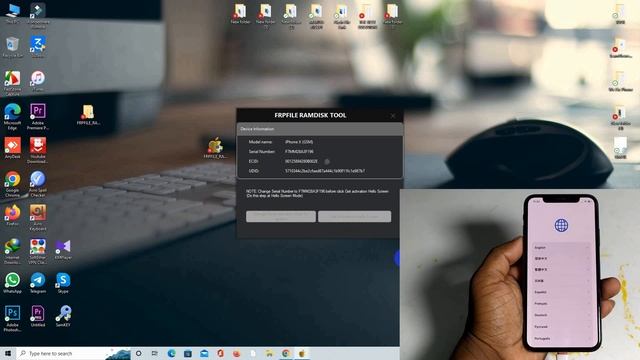This screenshot has width=640, height=360.
Task: Click the Type here to search box
Action: pyautogui.click(x=73, y=353)
